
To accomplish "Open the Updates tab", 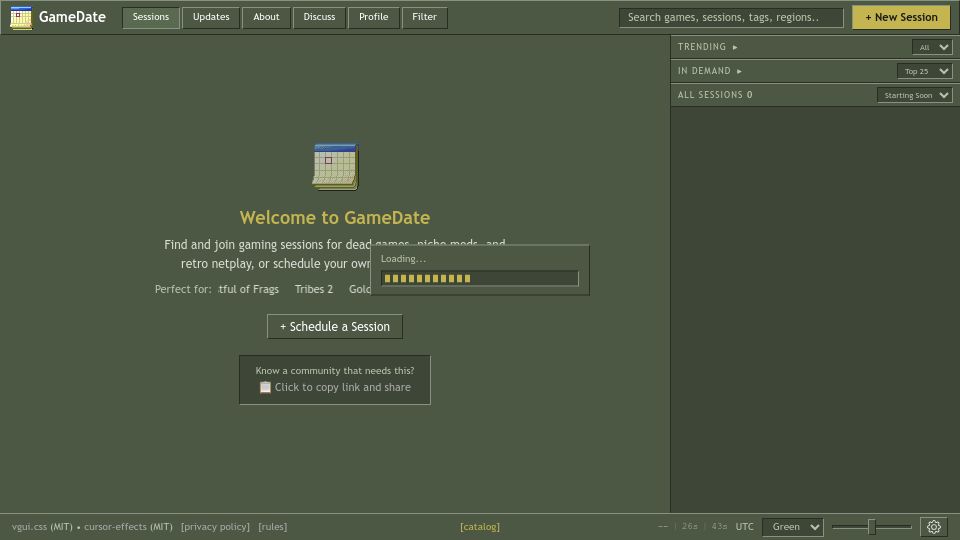I will (211, 17).
